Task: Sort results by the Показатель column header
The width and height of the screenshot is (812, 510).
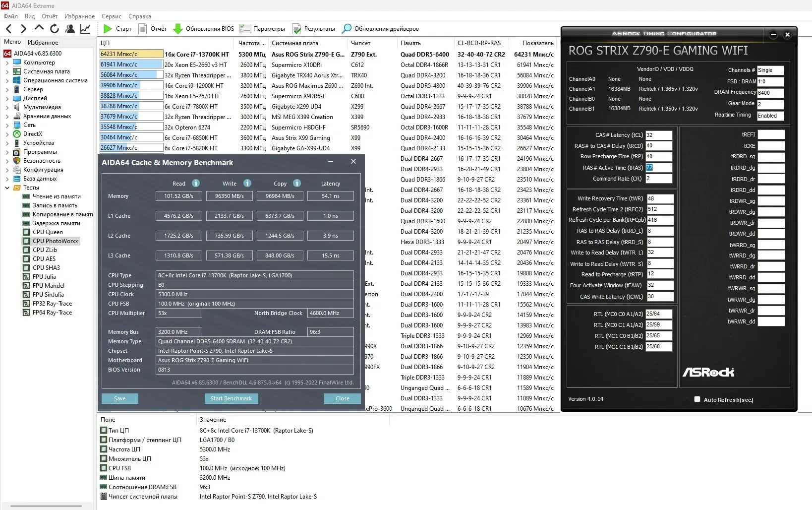Action: (x=535, y=43)
